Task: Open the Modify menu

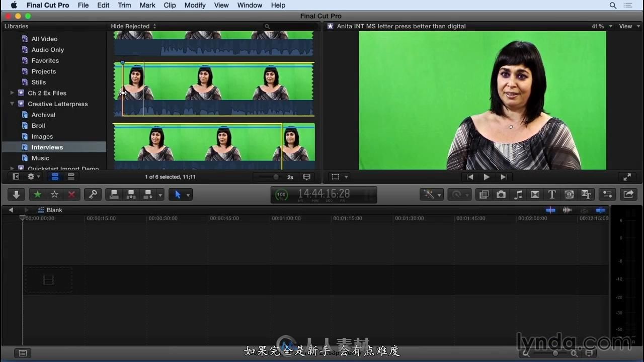Action: [x=195, y=5]
